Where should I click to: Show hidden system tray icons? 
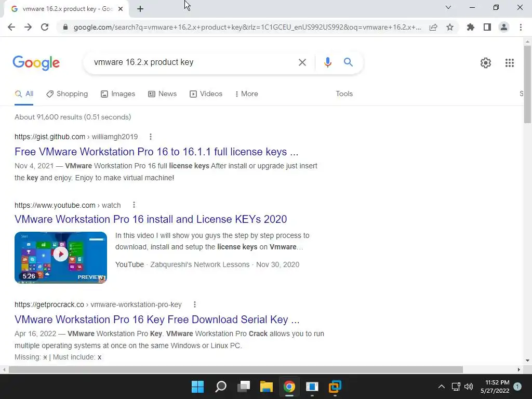[442, 387]
